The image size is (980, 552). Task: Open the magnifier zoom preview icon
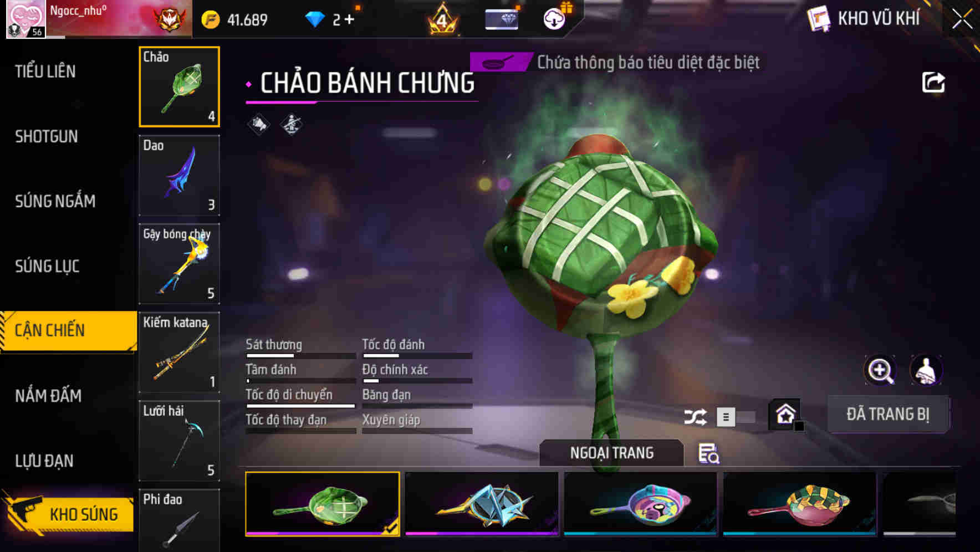pos(880,371)
